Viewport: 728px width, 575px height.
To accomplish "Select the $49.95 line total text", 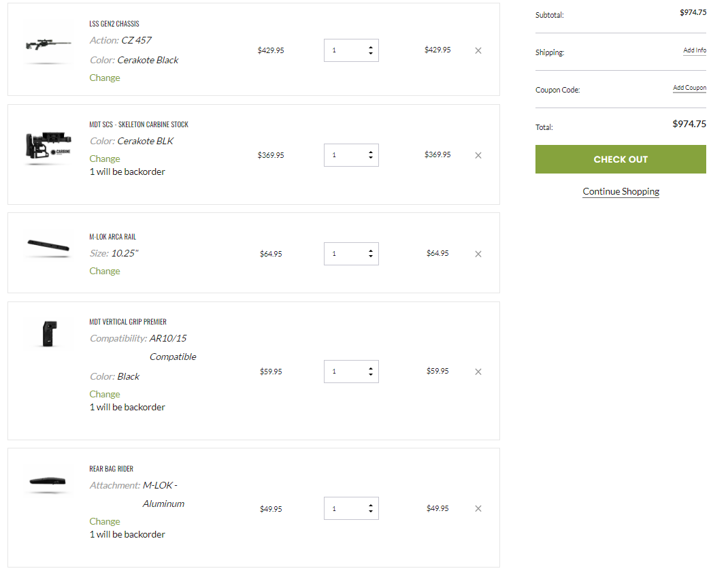I will point(437,508).
